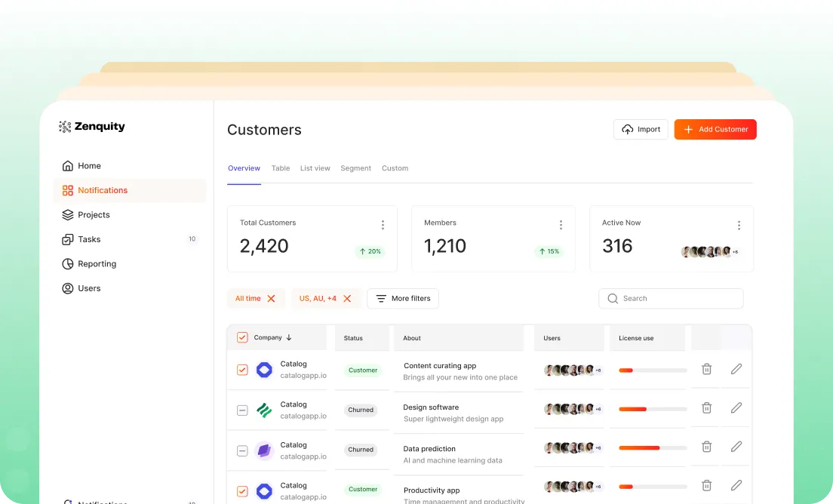
Task: Open the Members card options menu
Action: (561, 225)
